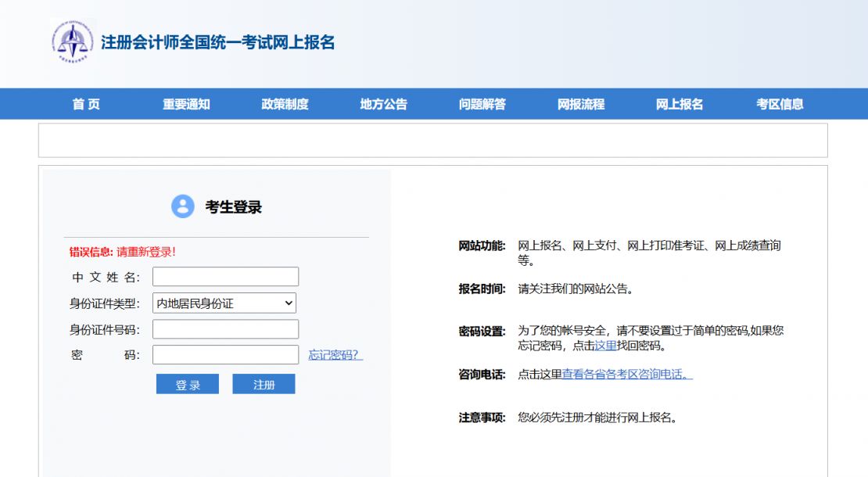Click the 注册 button
This screenshot has height=477, width=868.
tap(264, 384)
